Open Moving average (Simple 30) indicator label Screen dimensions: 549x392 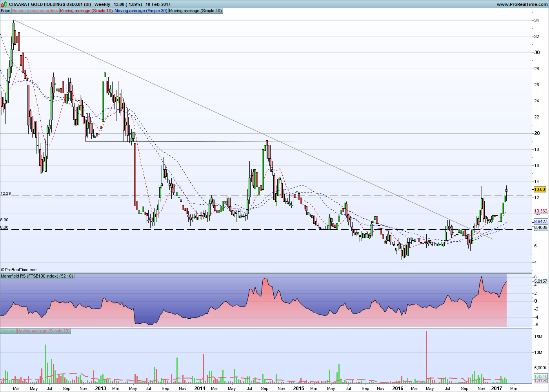point(141,11)
